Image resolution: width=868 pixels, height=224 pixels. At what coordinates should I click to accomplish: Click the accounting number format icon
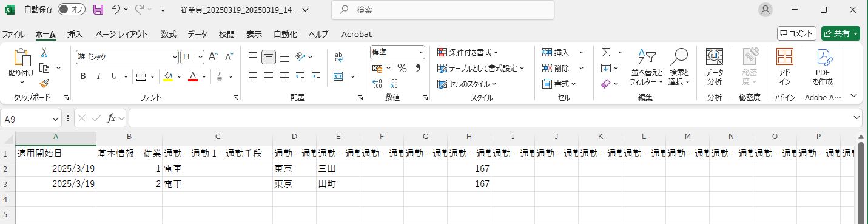(x=377, y=68)
